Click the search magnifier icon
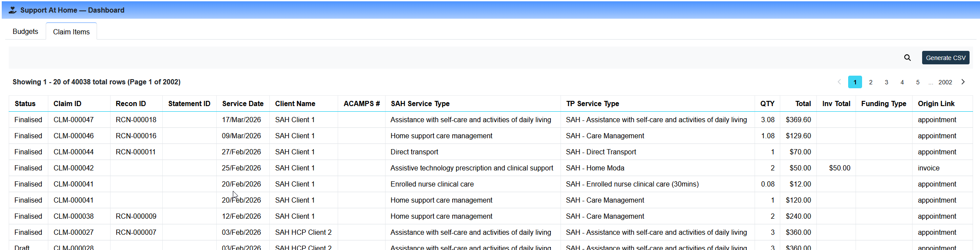 pos(907,58)
